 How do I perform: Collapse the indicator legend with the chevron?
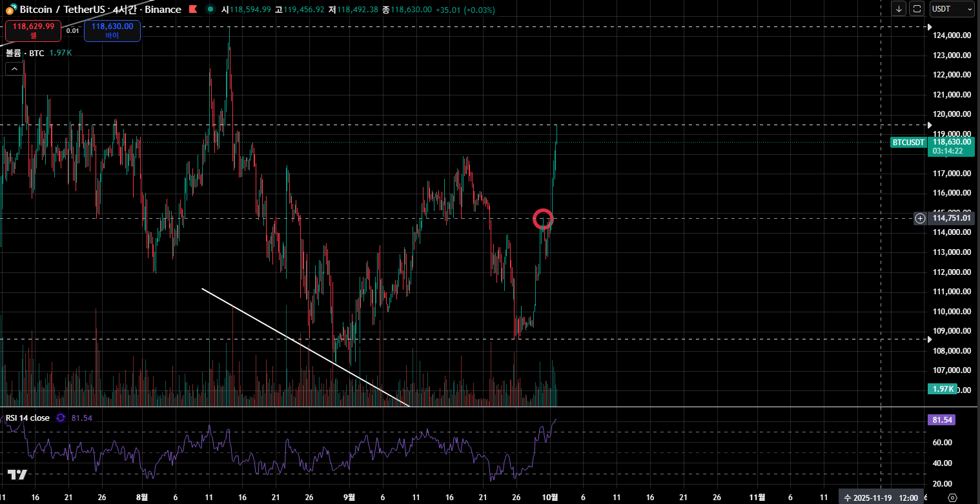(14, 68)
